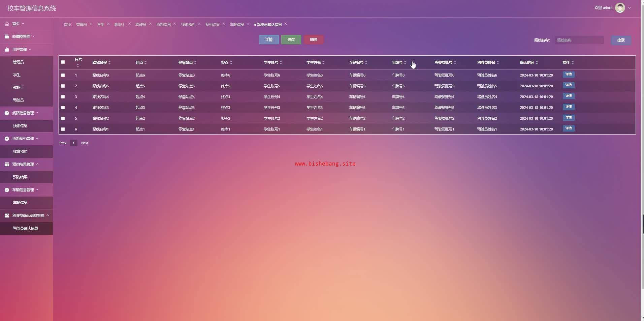
Task: Collapse the 预约结果管理 sidebar chevron
Action: point(37,164)
